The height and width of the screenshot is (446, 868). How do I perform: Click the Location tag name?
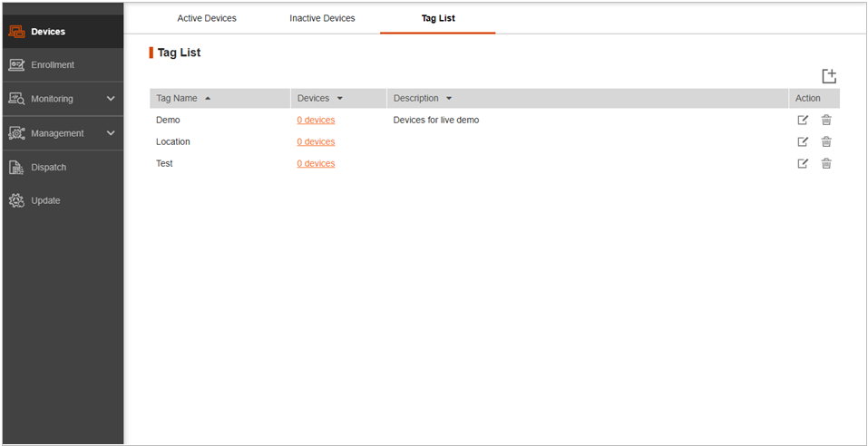[x=172, y=141]
